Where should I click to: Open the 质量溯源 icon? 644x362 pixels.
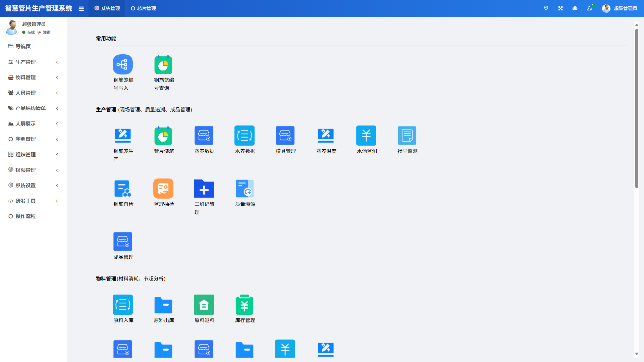(245, 189)
